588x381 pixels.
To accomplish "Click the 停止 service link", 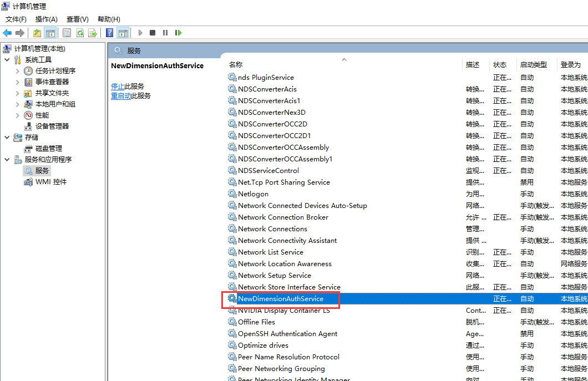I will (118, 87).
